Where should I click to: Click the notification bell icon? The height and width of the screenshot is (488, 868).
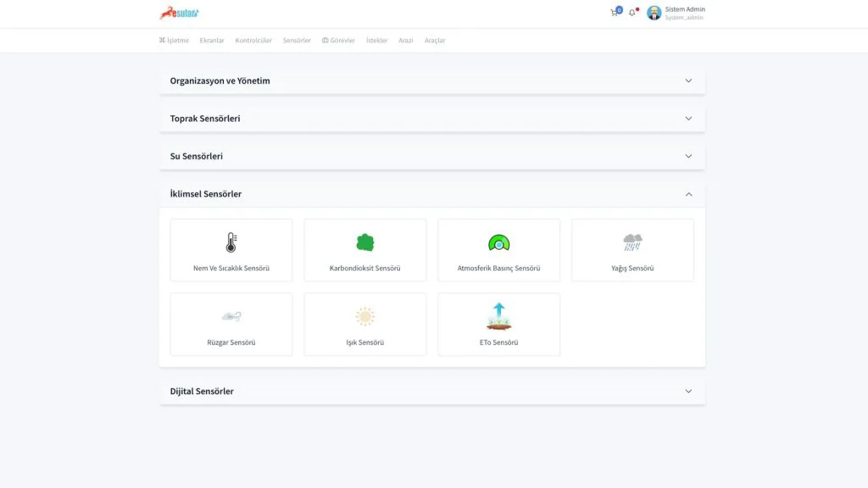(x=632, y=13)
